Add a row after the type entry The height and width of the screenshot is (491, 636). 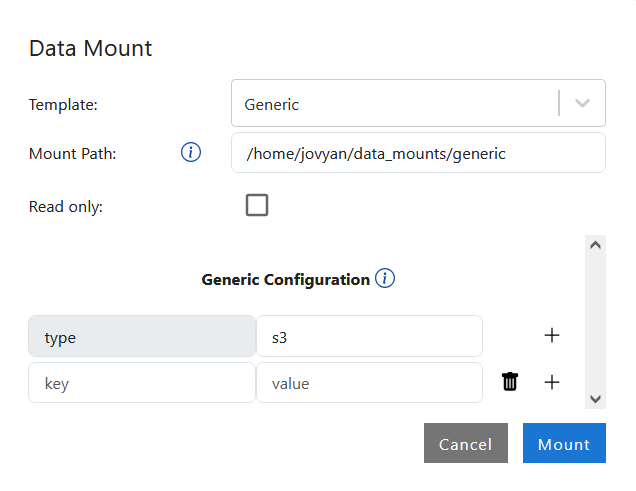[x=552, y=336]
